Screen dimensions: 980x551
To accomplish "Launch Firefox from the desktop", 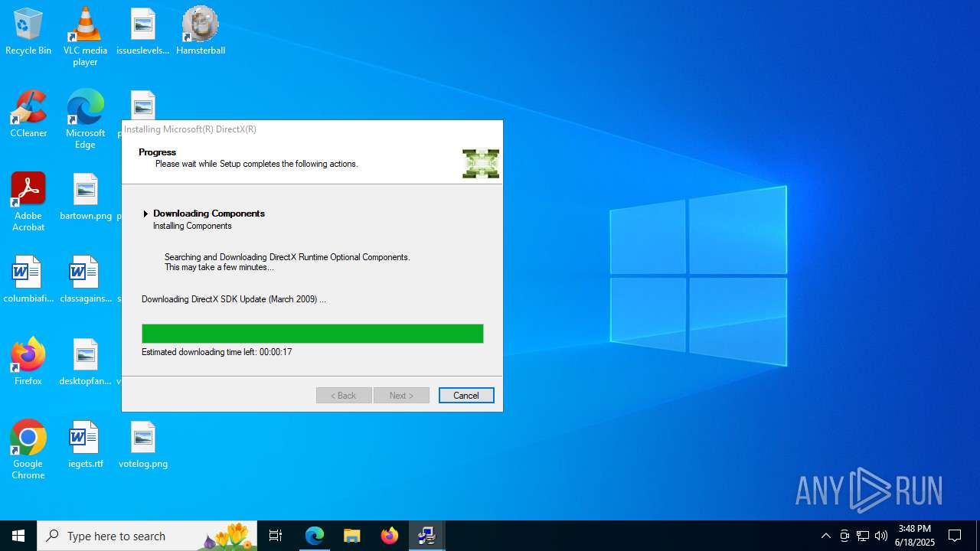I will 28,362.
